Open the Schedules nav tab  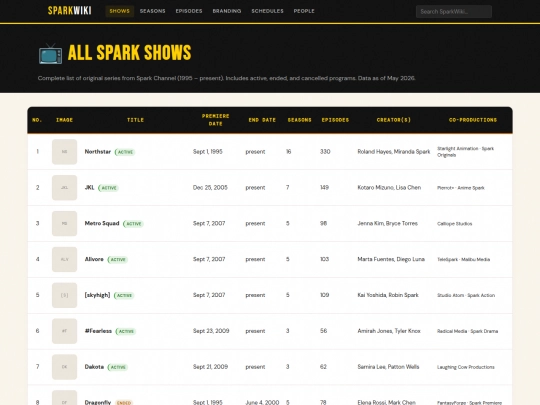pos(267,11)
